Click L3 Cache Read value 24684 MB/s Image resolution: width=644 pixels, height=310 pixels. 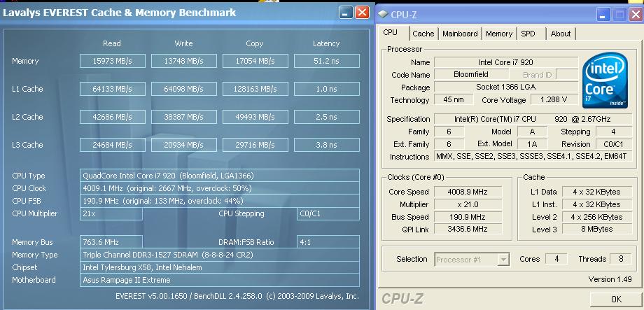(x=113, y=145)
